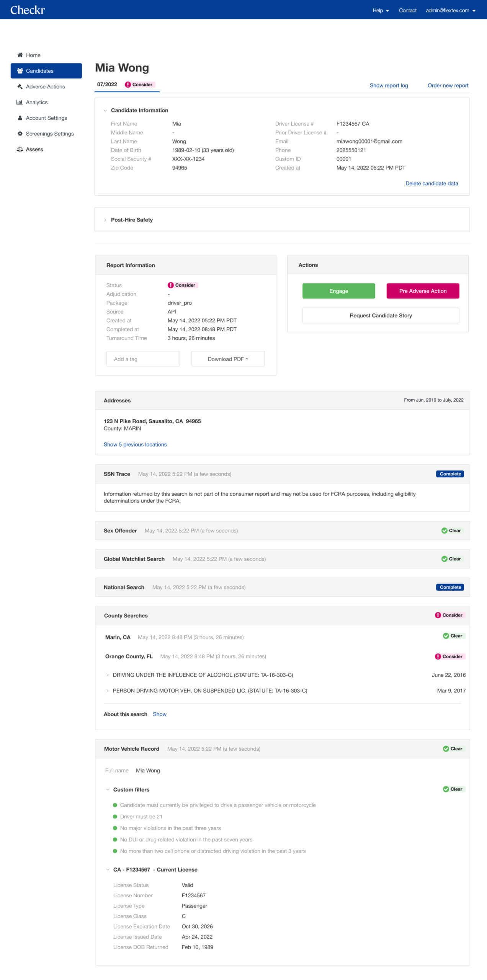Open the Download PDF dropdown
Image resolution: width=487 pixels, height=980 pixels.
(x=228, y=359)
